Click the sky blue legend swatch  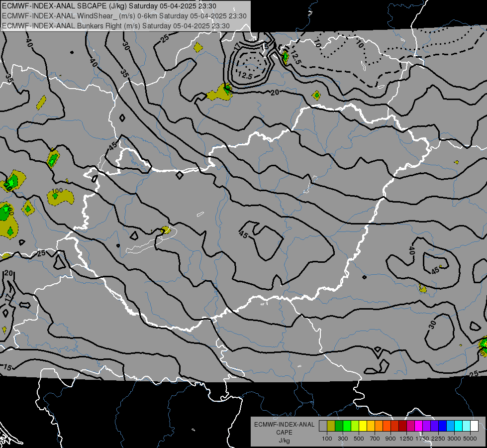click(451, 426)
